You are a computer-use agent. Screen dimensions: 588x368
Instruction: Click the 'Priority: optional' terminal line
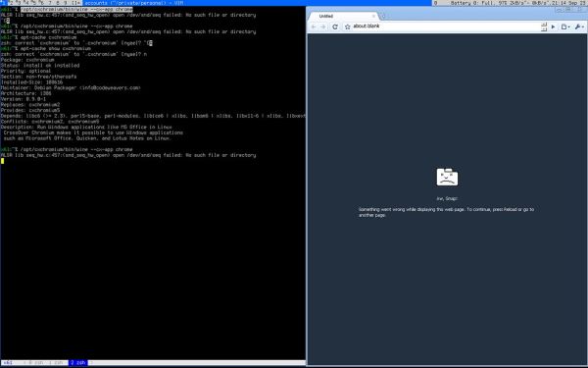25,71
